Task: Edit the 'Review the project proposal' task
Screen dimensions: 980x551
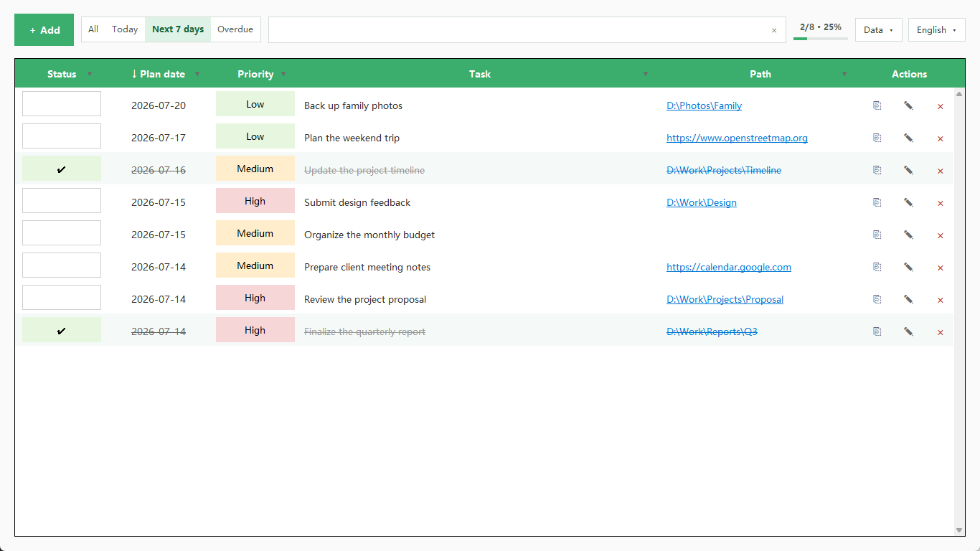Action: pos(908,299)
